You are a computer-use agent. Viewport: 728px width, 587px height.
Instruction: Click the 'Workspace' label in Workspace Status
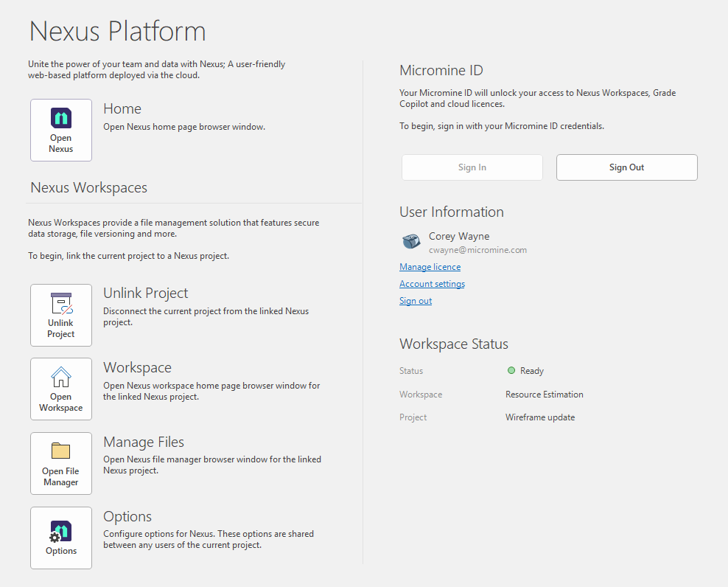pyautogui.click(x=421, y=395)
